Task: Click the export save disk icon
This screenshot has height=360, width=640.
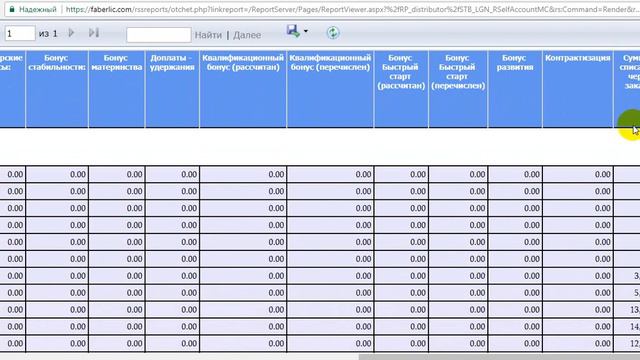Action: [293, 31]
